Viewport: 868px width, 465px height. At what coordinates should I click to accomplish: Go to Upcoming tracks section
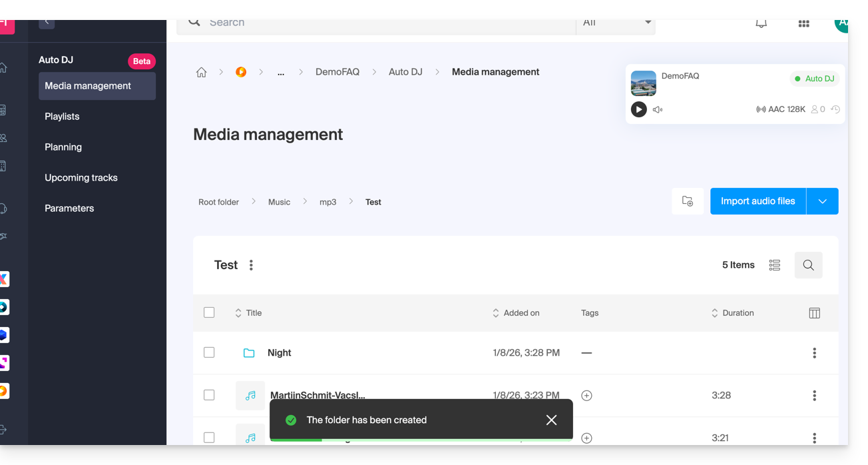[81, 178]
